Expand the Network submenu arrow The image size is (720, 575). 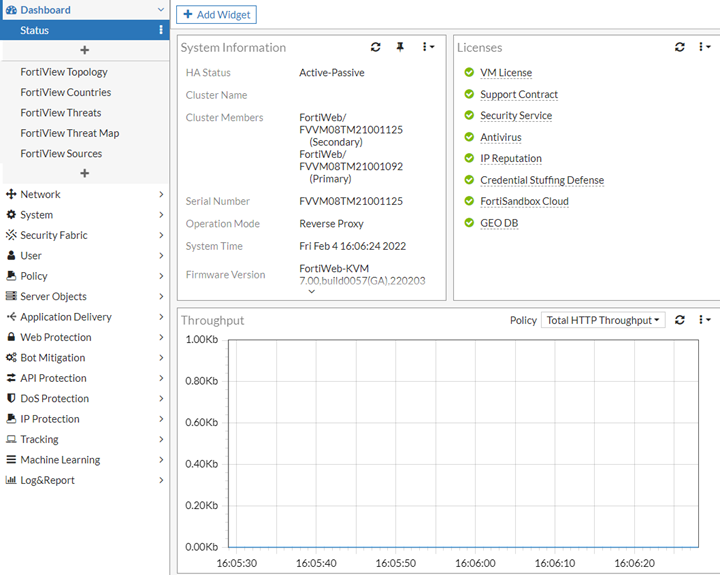point(161,194)
